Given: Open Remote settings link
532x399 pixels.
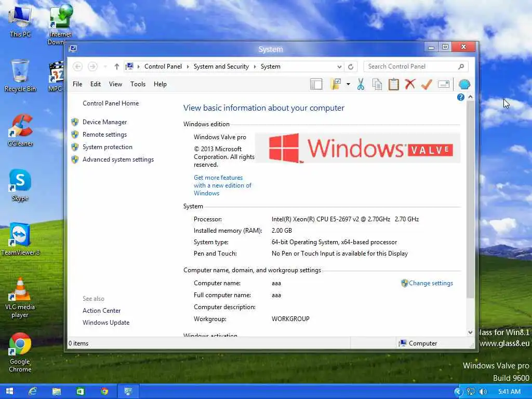Looking at the screenshot, I should coord(104,135).
